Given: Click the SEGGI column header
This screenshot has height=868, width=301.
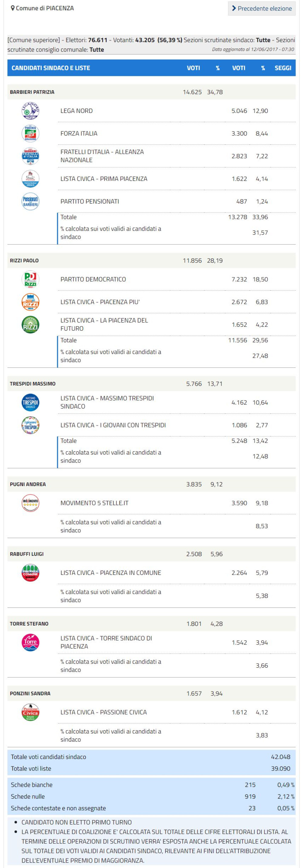Looking at the screenshot, I should click(x=283, y=68).
